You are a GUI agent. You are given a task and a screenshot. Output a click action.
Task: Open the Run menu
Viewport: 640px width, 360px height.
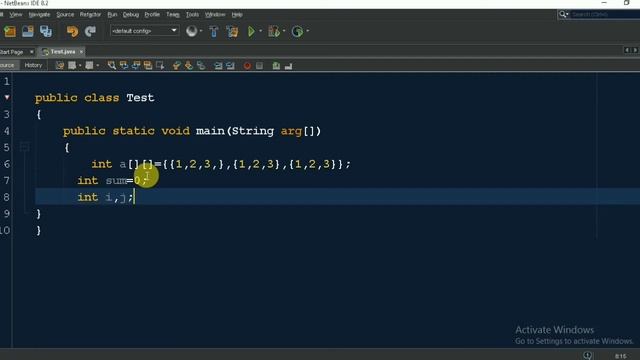[112, 15]
